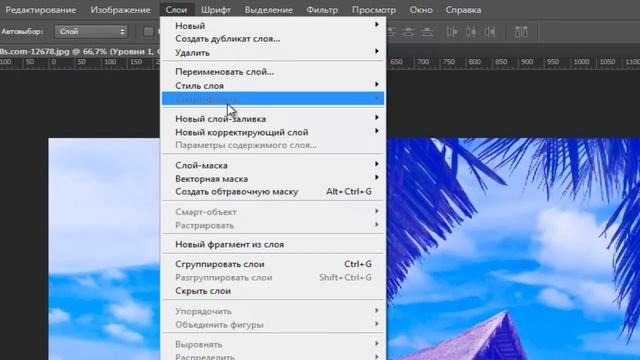Expand the Стиль слоя submenu
The image size is (640, 360).
tap(273, 86)
